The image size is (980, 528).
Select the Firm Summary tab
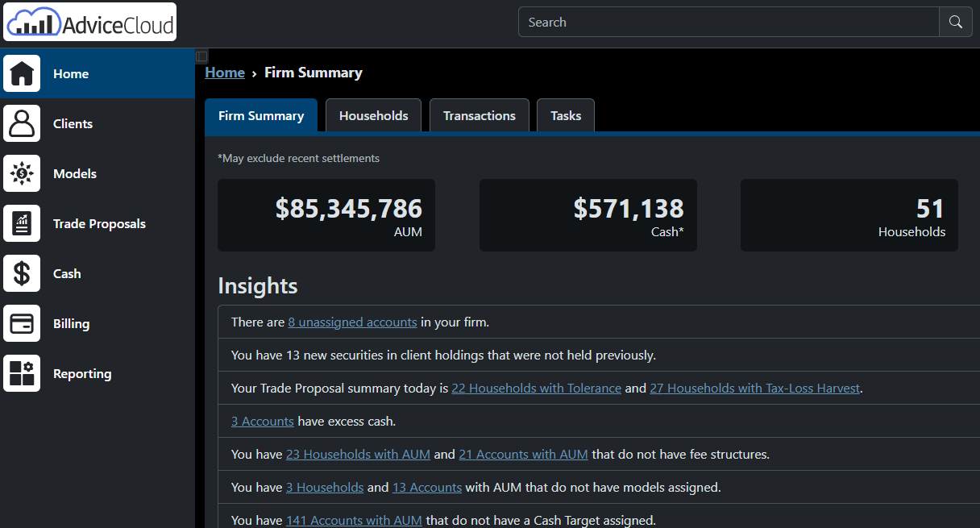coord(261,115)
